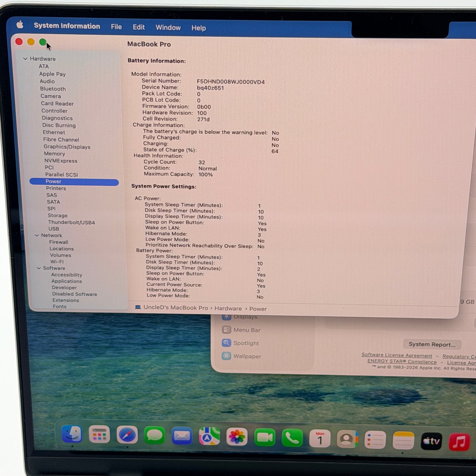The height and width of the screenshot is (476, 476).
Task: Select Disabled Software in the sidebar
Action: [x=75, y=294]
